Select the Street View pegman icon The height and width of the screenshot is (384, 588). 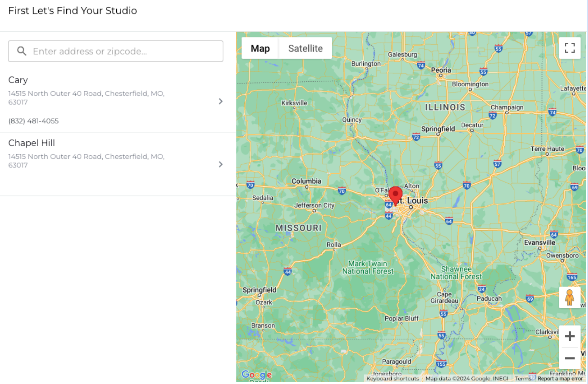pos(569,297)
